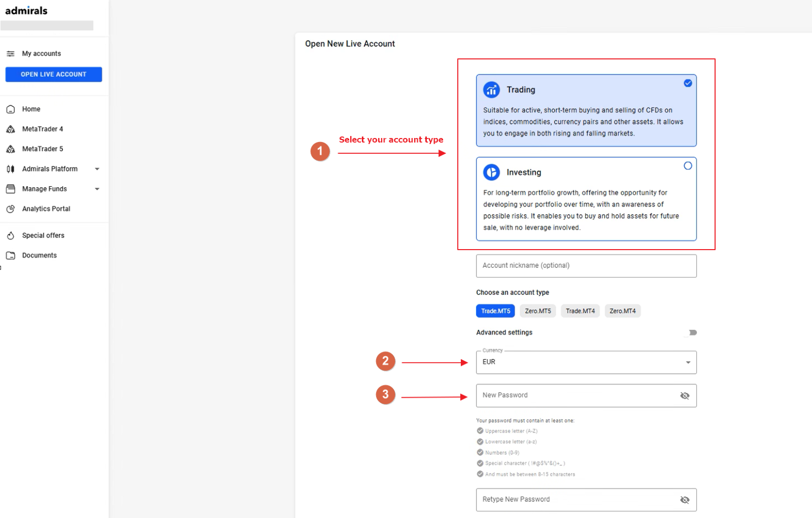Go to the Home menu item

click(31, 109)
